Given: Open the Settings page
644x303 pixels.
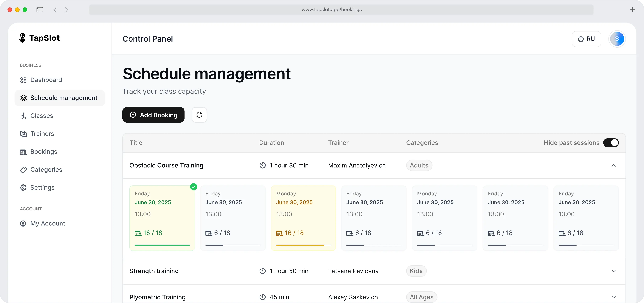Looking at the screenshot, I should (x=60, y=188).
